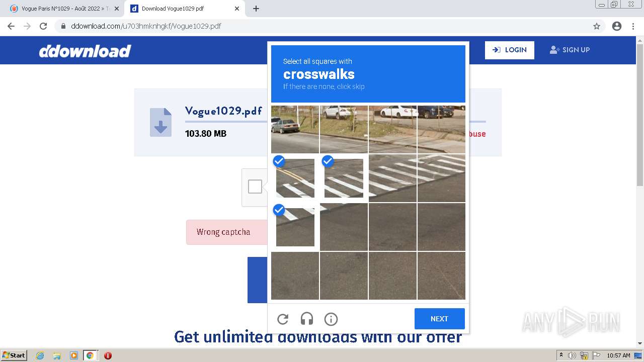644x362 pixels.
Task: Open Action Center flag icon
Action: click(x=596, y=355)
